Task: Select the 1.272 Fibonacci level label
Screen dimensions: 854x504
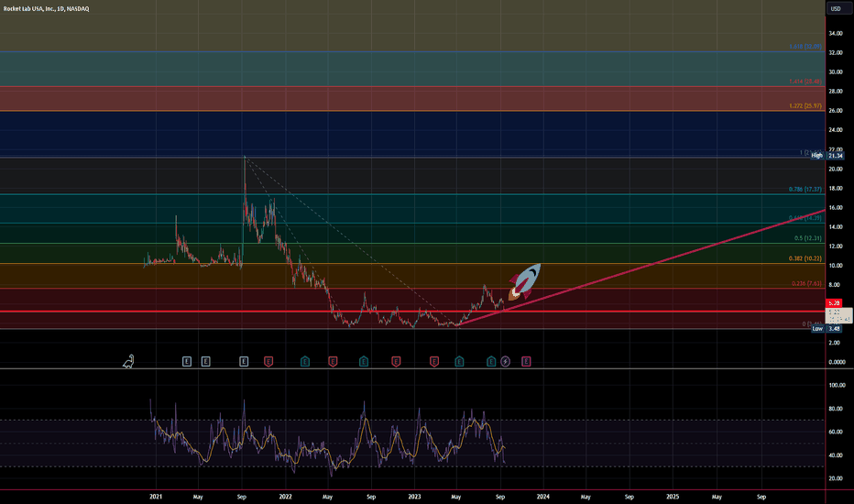Action: (805, 105)
